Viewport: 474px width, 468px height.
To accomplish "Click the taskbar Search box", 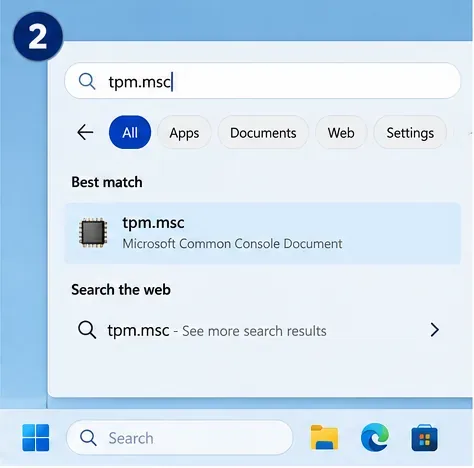I will (x=180, y=438).
